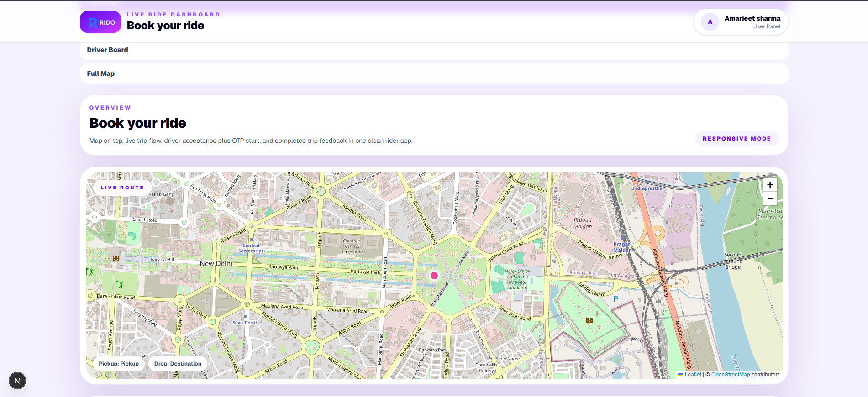
Task: Click the Next.js dev tools N icon
Action: [x=17, y=381]
